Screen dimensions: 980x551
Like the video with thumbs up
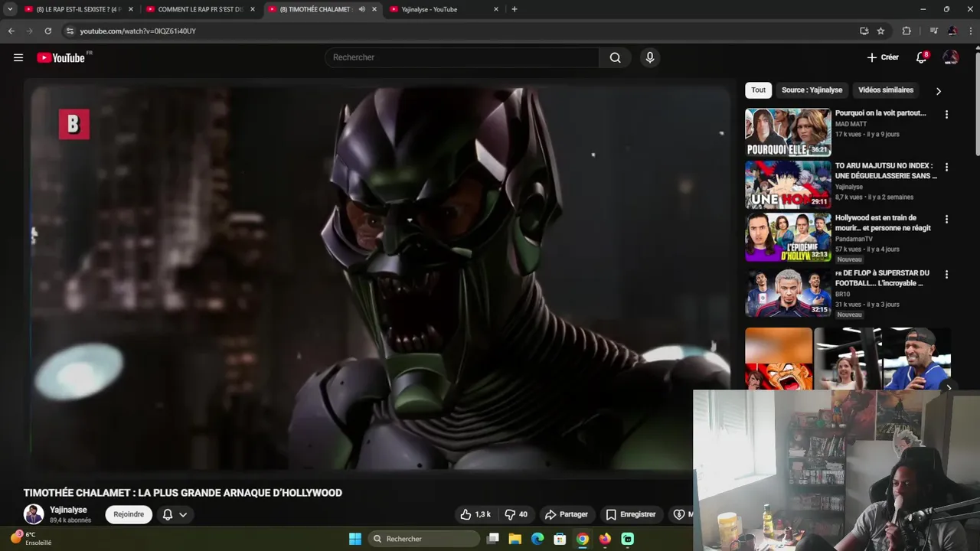point(475,514)
